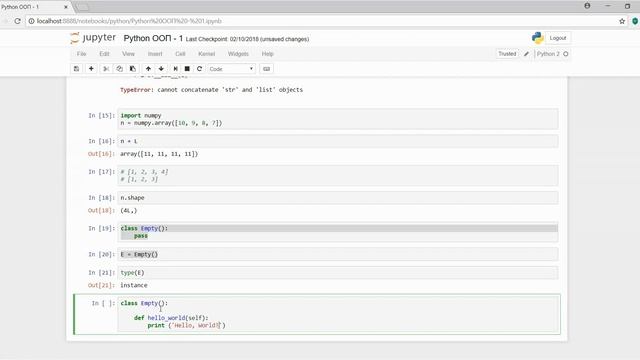Select the Python ООП - 1 browser tab
The width and height of the screenshot is (640, 360).
(x=35, y=7)
